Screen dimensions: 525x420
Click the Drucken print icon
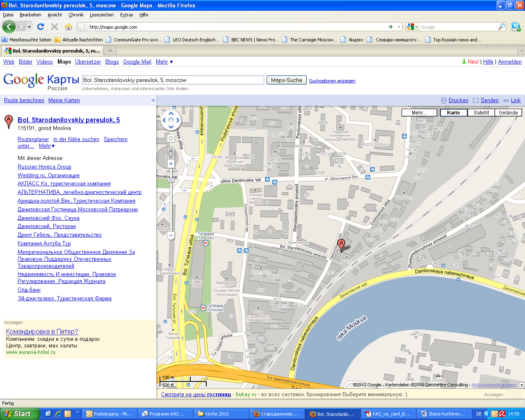(444, 100)
